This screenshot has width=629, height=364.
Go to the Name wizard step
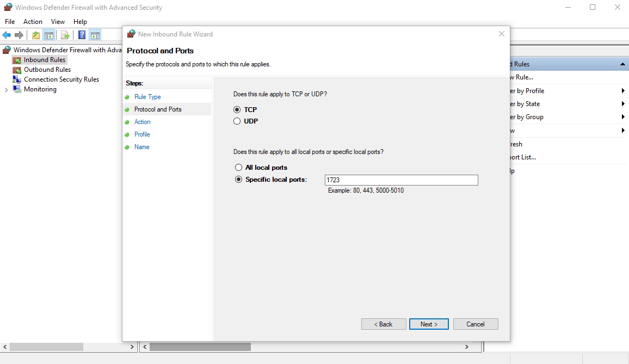pyautogui.click(x=141, y=147)
